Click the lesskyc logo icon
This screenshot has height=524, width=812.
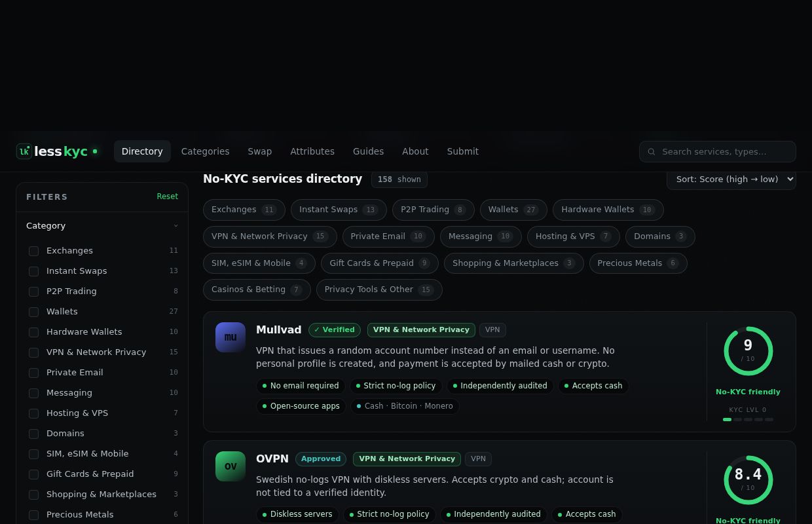24,151
